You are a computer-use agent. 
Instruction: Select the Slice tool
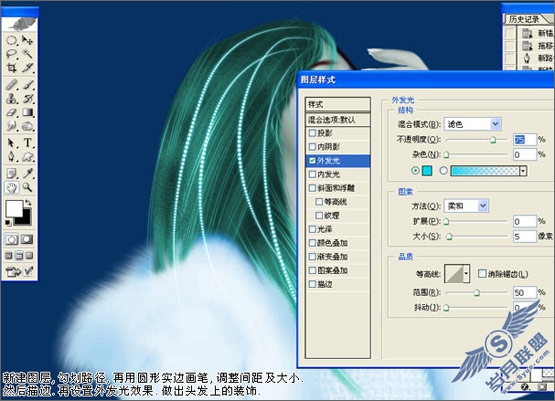tap(28, 67)
